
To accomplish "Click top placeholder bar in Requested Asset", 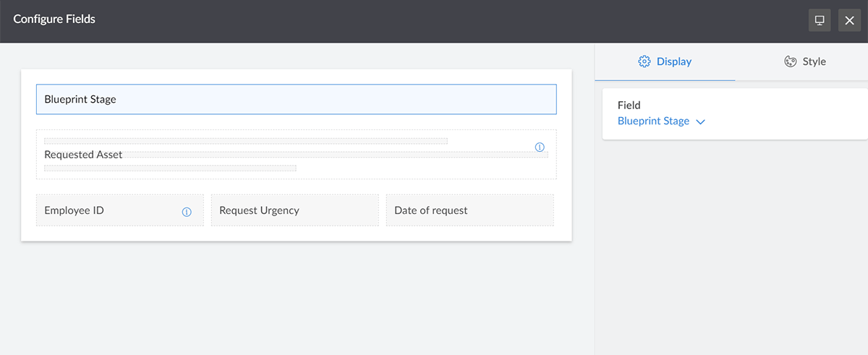I will (246, 141).
